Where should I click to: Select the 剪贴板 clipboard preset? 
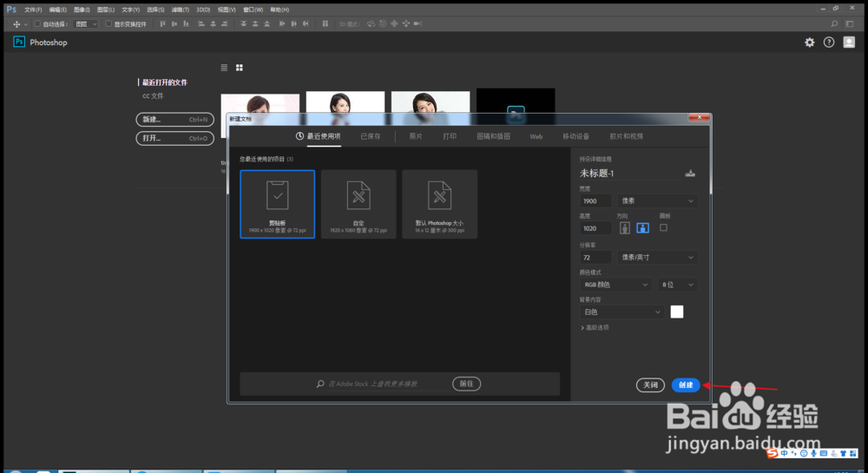278,204
